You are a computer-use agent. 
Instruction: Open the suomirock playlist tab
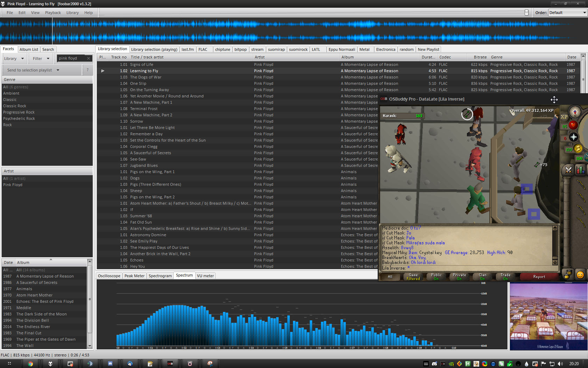click(298, 49)
